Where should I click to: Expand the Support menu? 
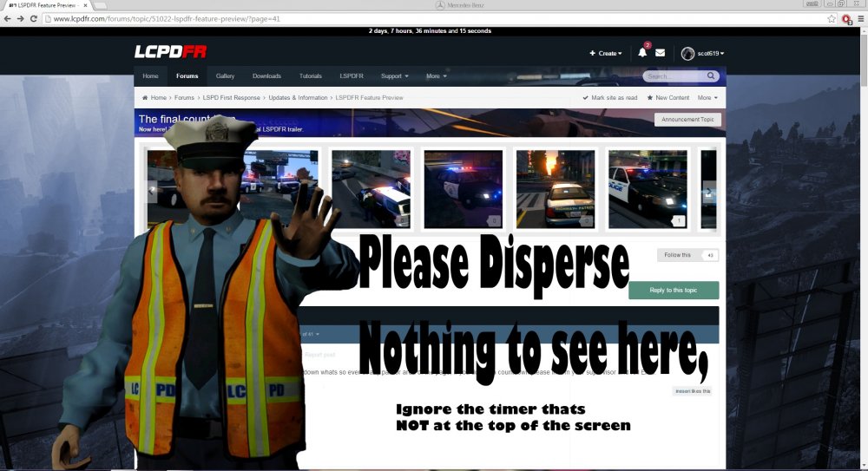click(395, 75)
